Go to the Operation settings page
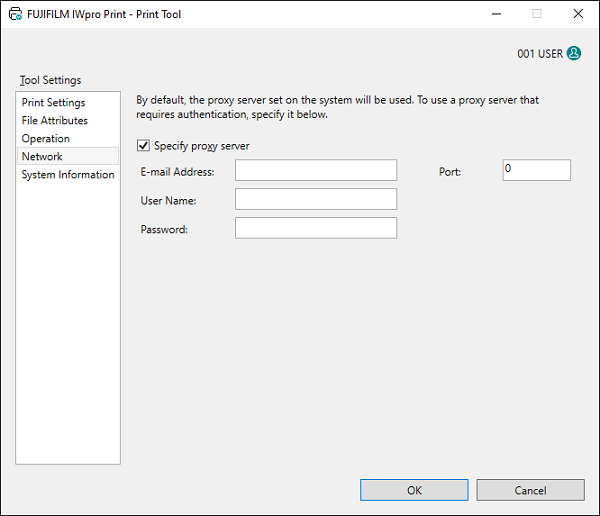The image size is (600, 516). 46,139
